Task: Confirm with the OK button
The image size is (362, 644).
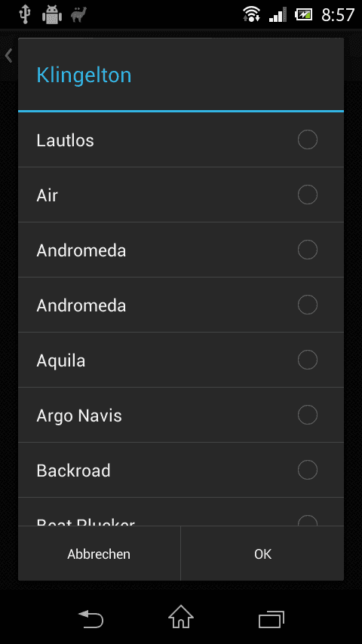Action: point(262,554)
